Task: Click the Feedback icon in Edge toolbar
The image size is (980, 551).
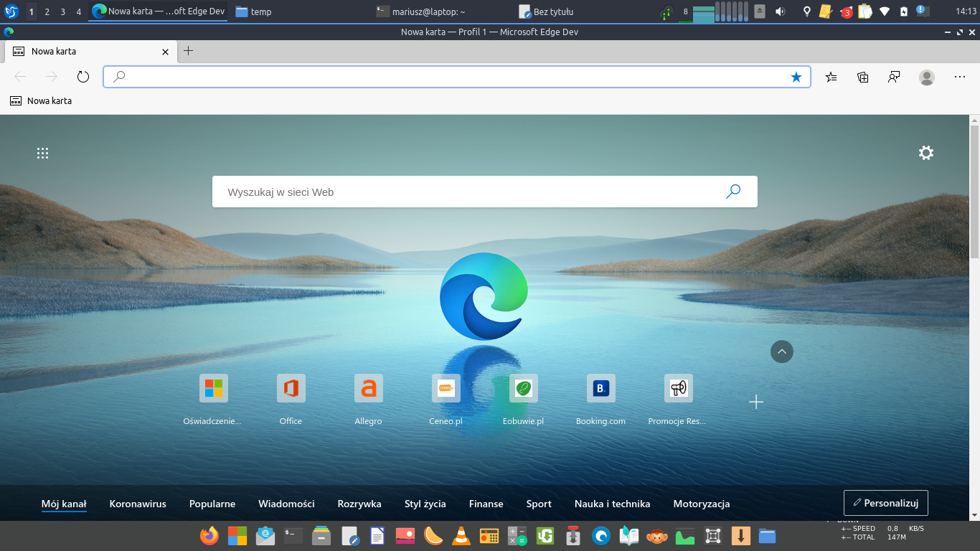Action: (894, 77)
